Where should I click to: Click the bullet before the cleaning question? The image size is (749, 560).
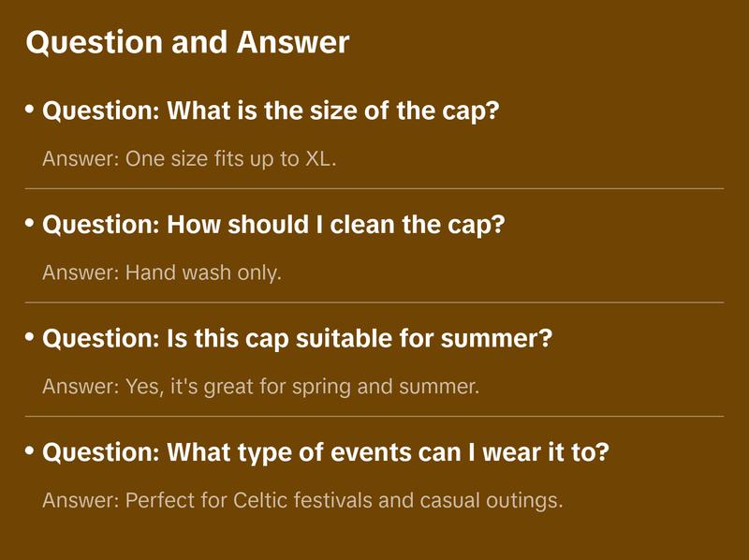pos(30,224)
